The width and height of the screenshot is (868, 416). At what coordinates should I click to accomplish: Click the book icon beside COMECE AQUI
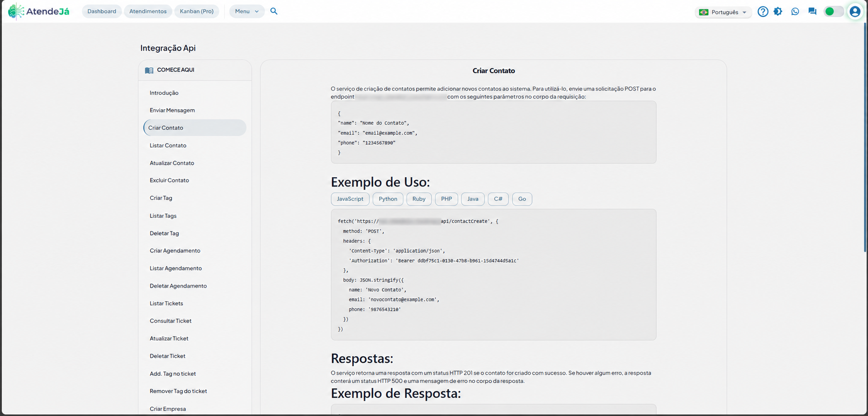[x=149, y=70]
